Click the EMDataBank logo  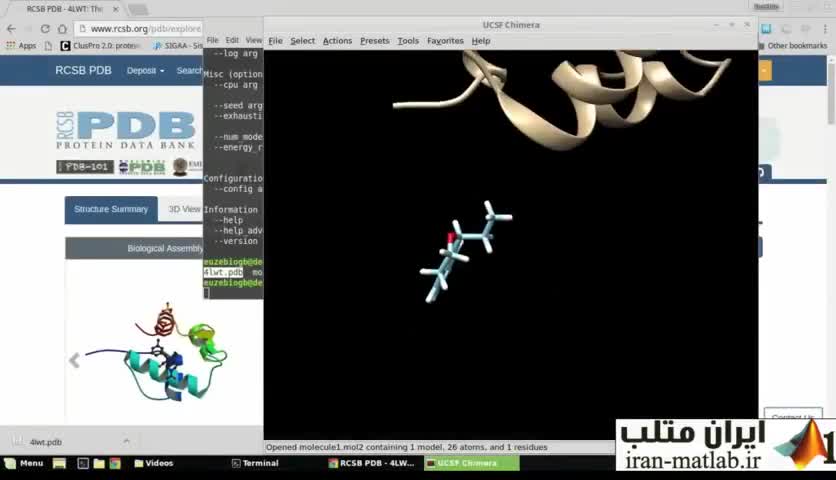[187, 167]
